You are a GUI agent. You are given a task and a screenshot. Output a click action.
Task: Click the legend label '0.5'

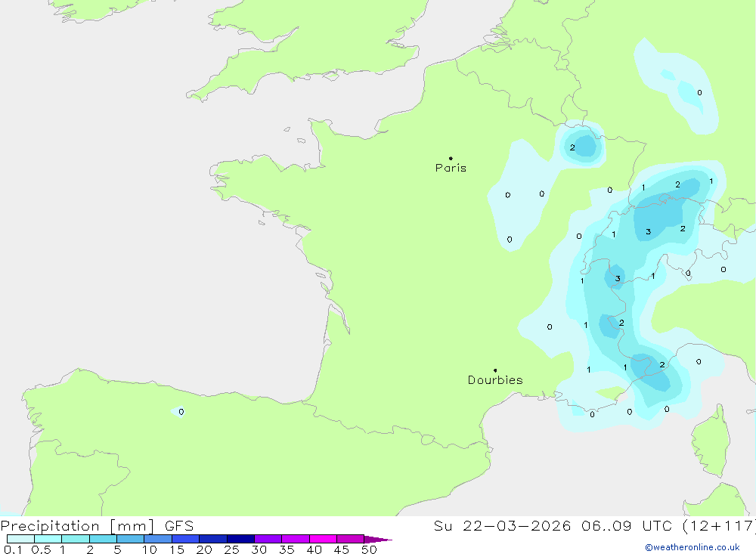41,549
